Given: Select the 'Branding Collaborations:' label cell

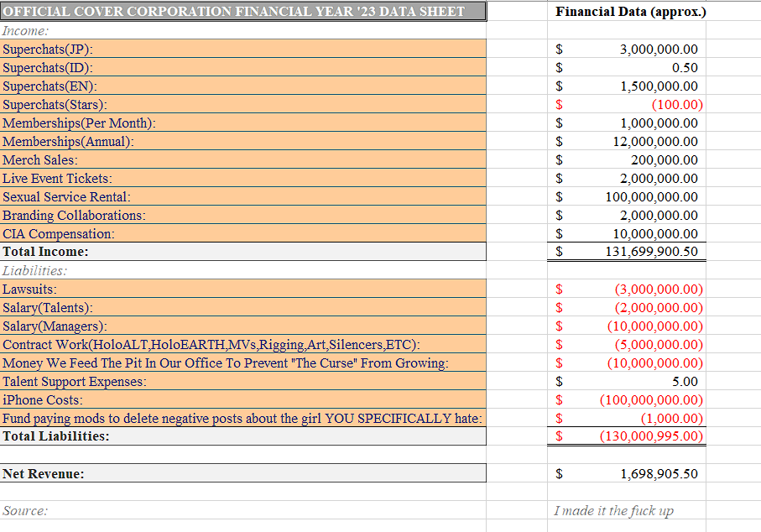Looking at the screenshot, I should coord(242,215).
